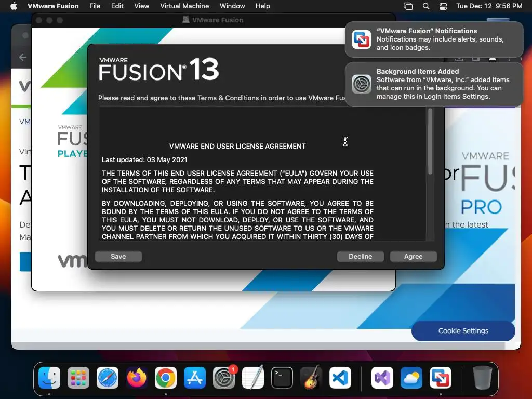Click the date and time in menu bar
The image size is (532, 399).
[x=489, y=6]
